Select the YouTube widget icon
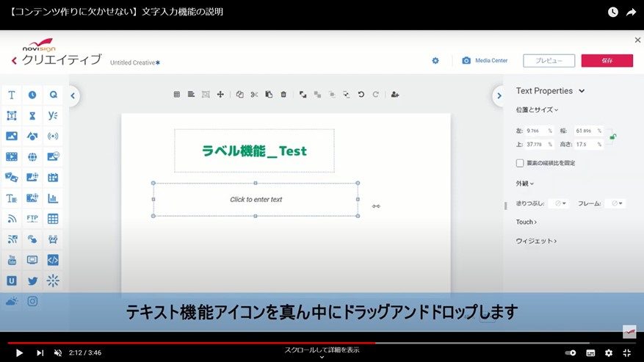The height and width of the screenshot is (362, 644). (12, 260)
